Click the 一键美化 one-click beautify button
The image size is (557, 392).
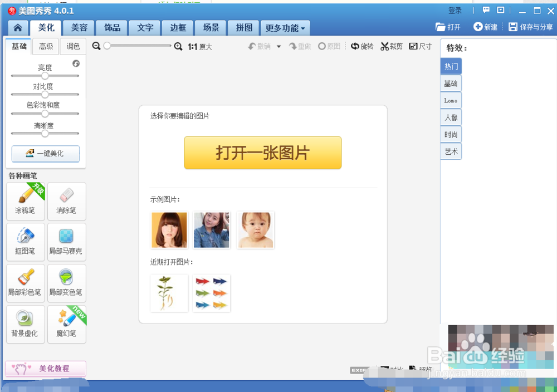(46, 153)
